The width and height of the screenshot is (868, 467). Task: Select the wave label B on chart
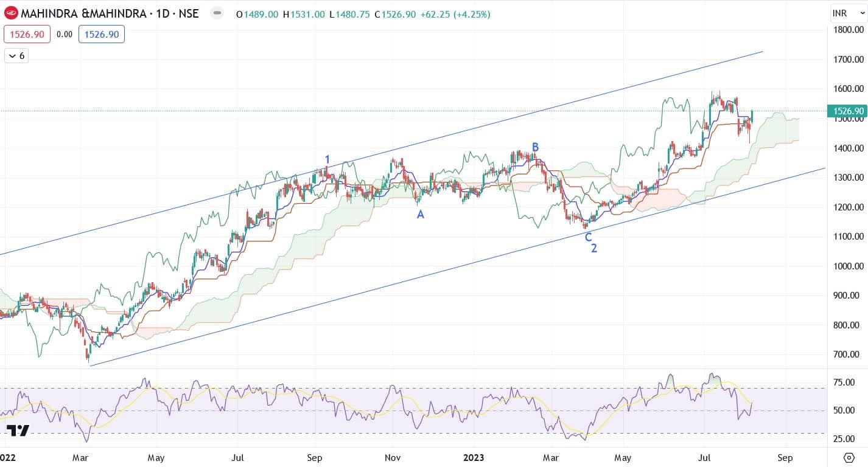pos(536,147)
